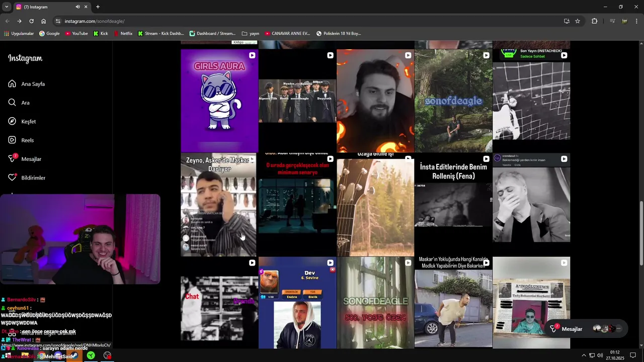Expand the yayın bookmark folder

point(251,34)
